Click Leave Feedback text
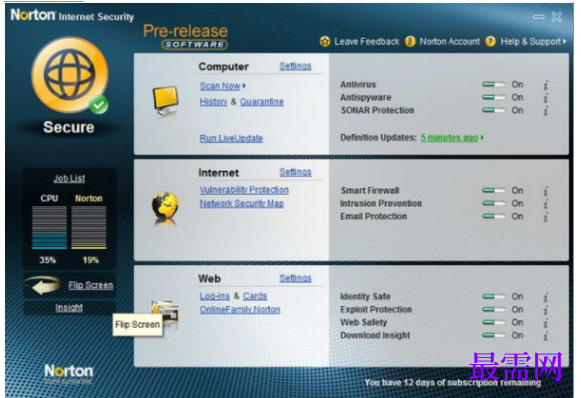The width and height of the screenshot is (581, 398). (x=367, y=42)
